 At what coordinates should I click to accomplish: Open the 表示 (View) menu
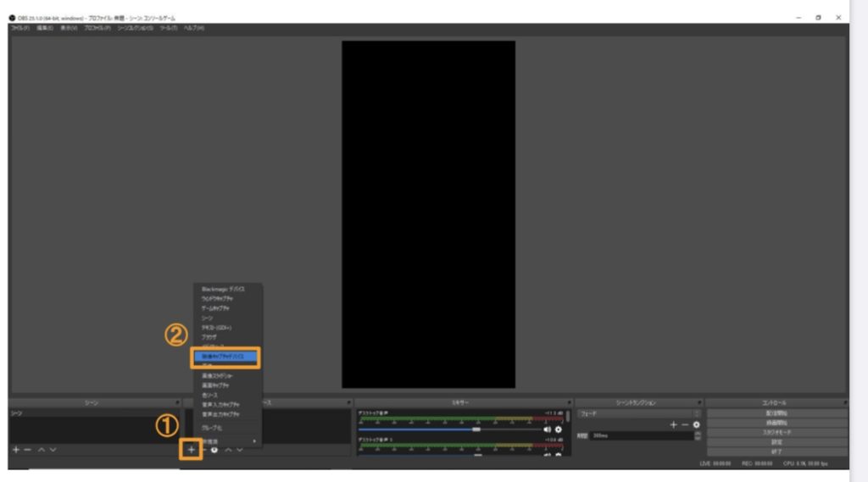click(69, 28)
